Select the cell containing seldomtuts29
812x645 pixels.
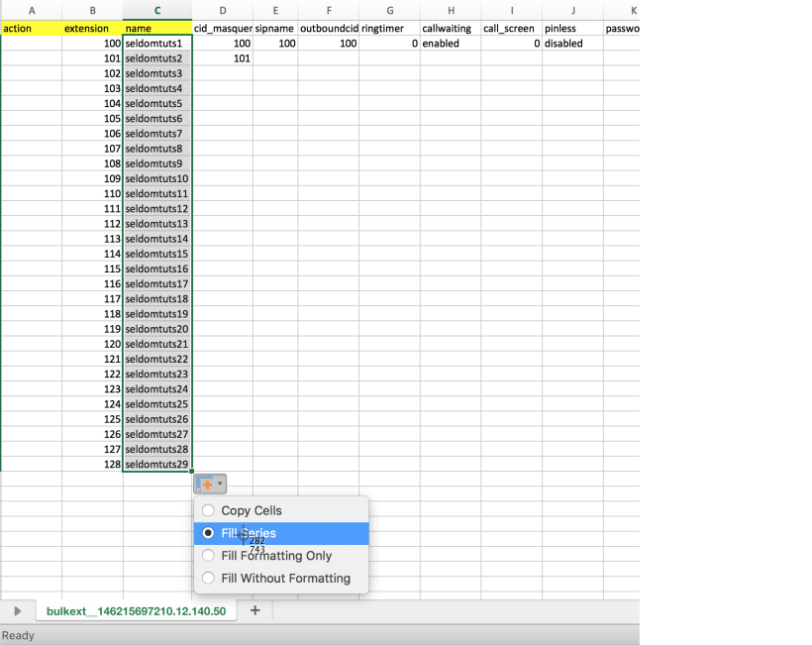coord(157,464)
